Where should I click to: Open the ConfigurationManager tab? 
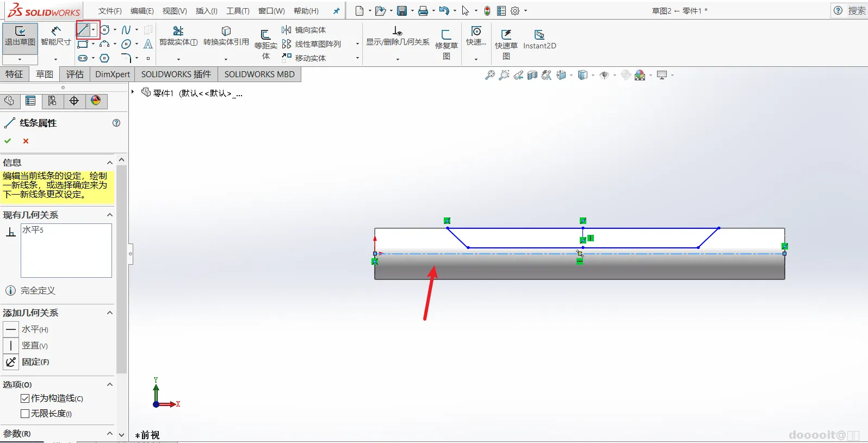click(52, 101)
